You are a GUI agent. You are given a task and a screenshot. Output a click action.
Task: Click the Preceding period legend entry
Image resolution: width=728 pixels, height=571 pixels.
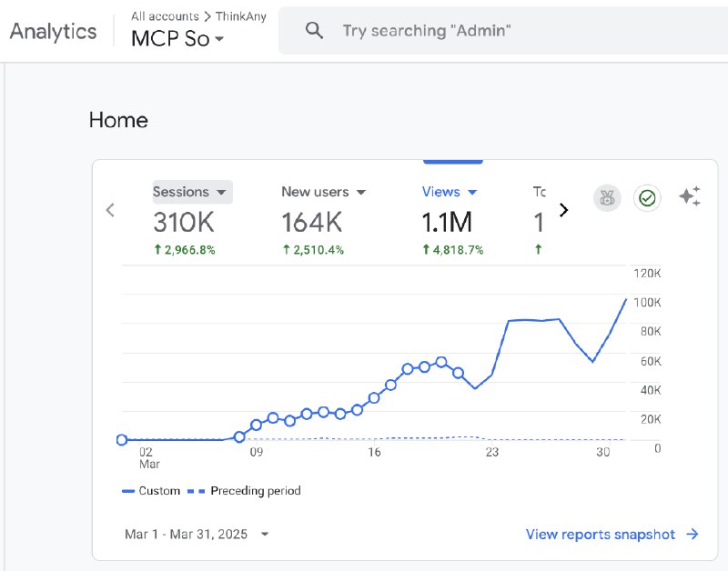click(244, 491)
